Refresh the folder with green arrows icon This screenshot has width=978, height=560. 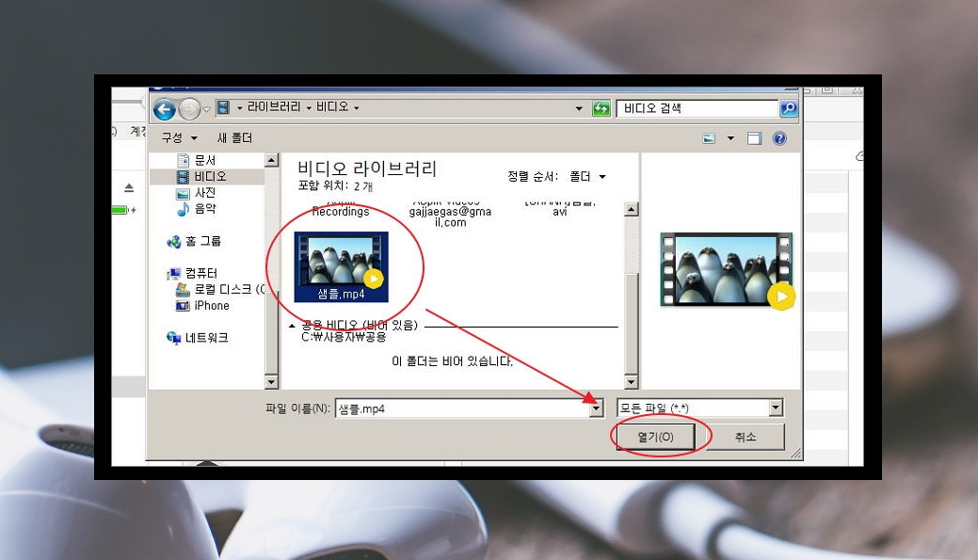601,108
